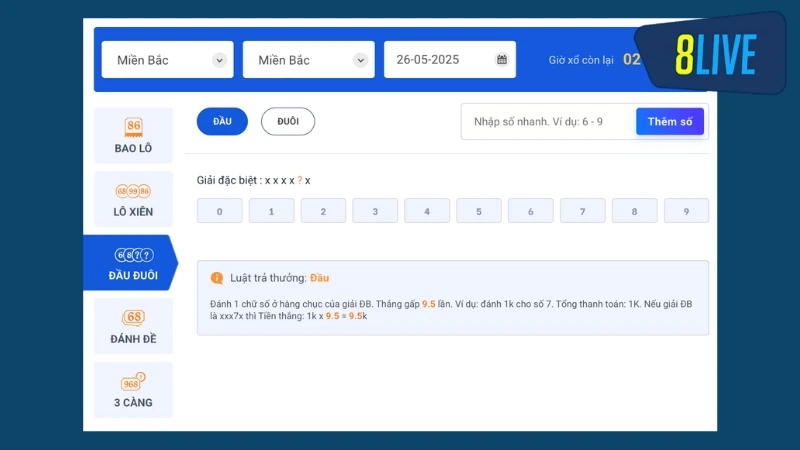
Task: Switch to the ĐUÔI bet type
Action: pos(288,121)
